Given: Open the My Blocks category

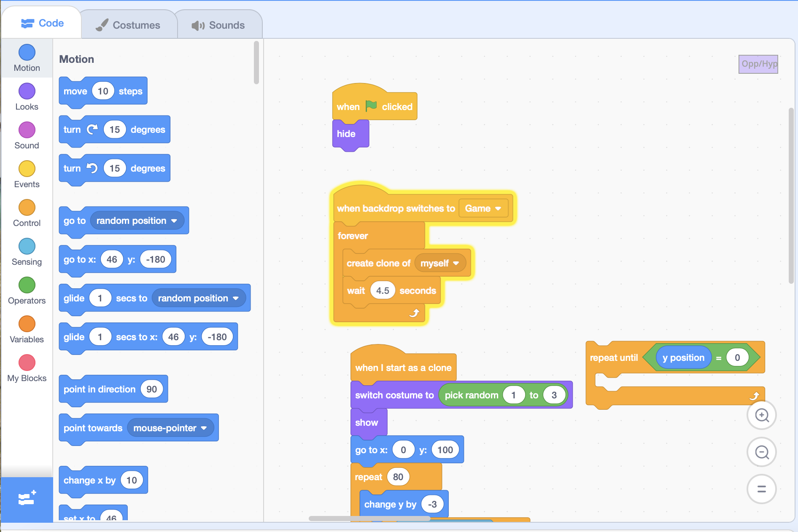Looking at the screenshot, I should 27,368.
